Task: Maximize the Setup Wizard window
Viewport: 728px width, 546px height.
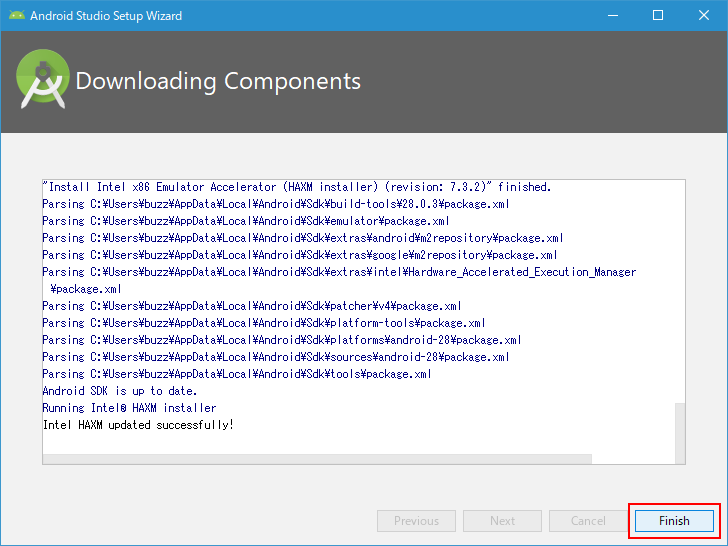Action: (x=658, y=15)
